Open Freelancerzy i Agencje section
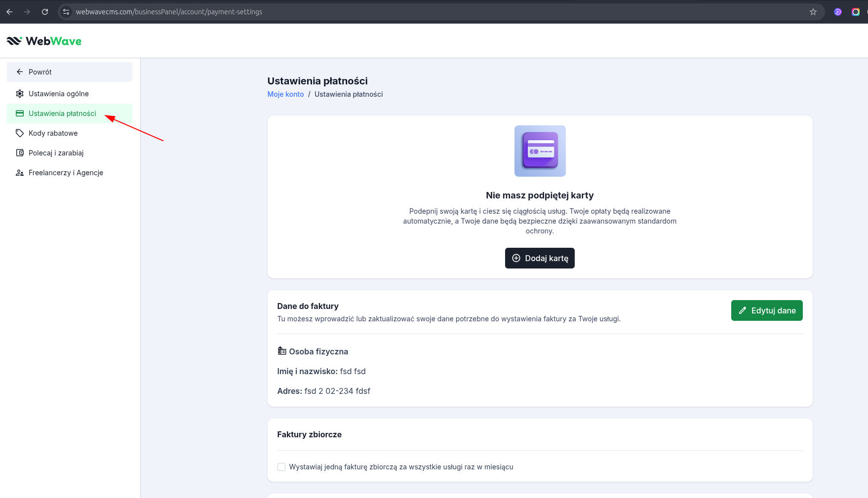 pos(66,173)
